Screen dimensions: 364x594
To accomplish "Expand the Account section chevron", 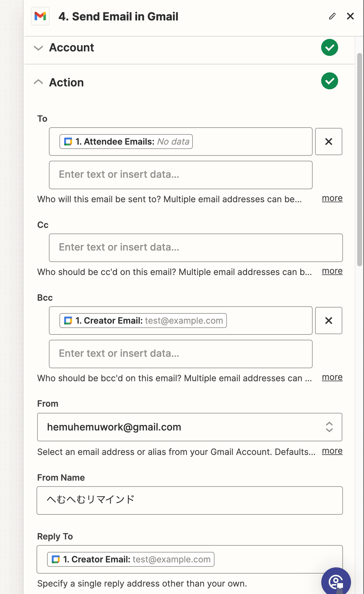I will [38, 48].
